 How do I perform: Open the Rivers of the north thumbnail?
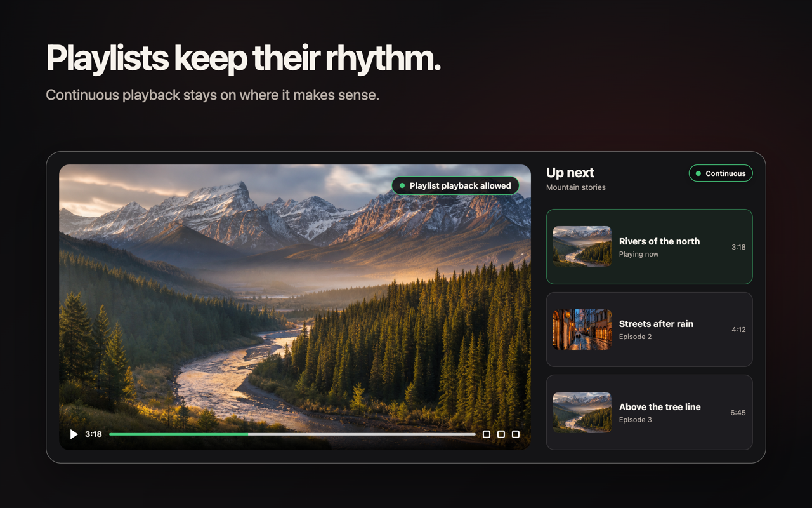[x=582, y=246]
